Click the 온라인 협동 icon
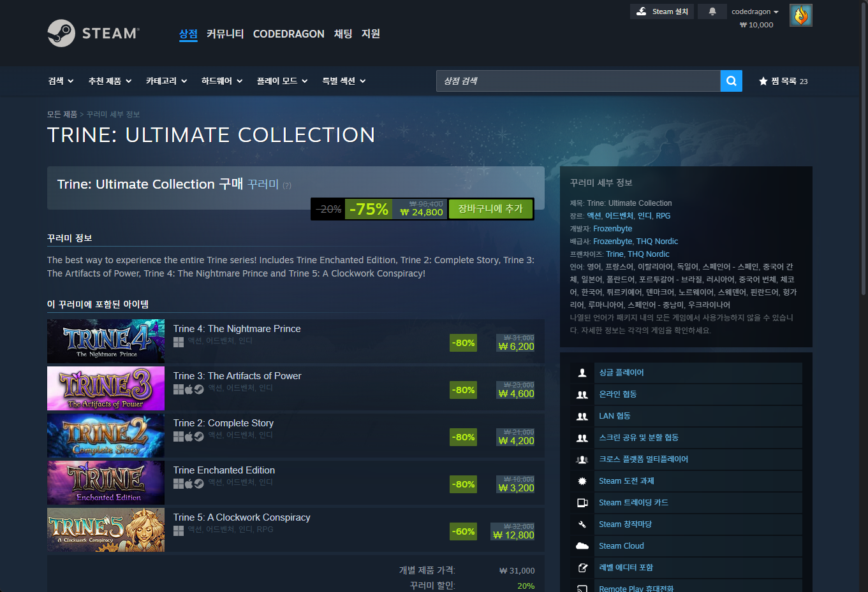The image size is (868, 592). tap(582, 394)
